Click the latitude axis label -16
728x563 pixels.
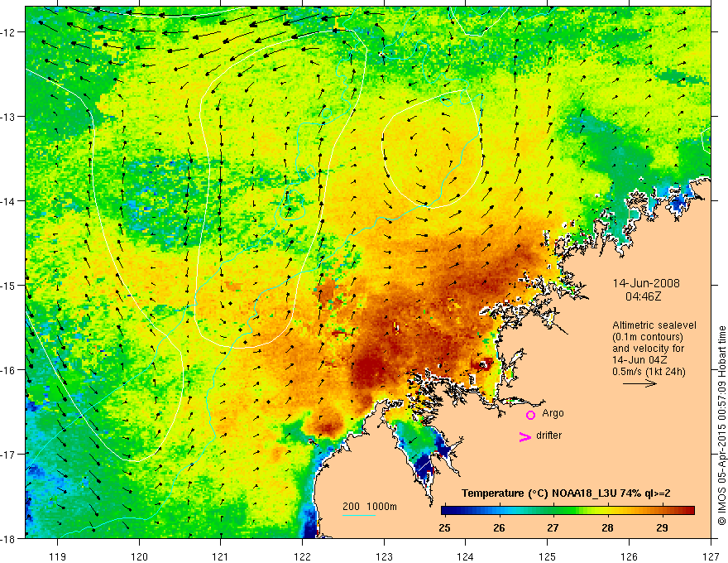(x=7, y=370)
